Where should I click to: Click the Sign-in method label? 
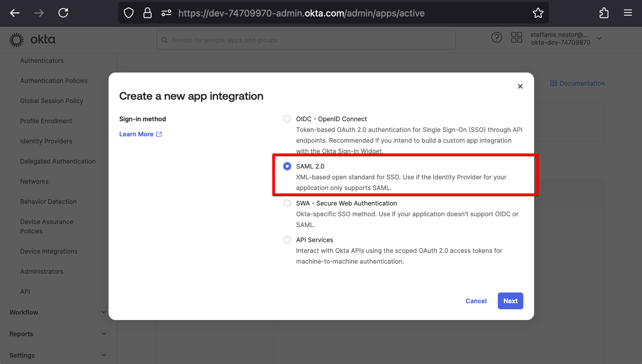coord(143,119)
